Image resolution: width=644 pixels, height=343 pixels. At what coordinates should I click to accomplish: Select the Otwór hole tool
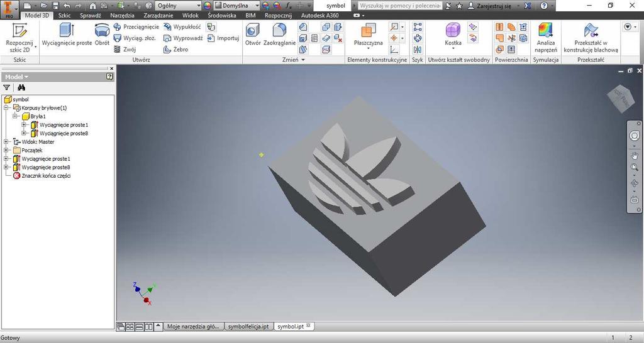(x=253, y=35)
